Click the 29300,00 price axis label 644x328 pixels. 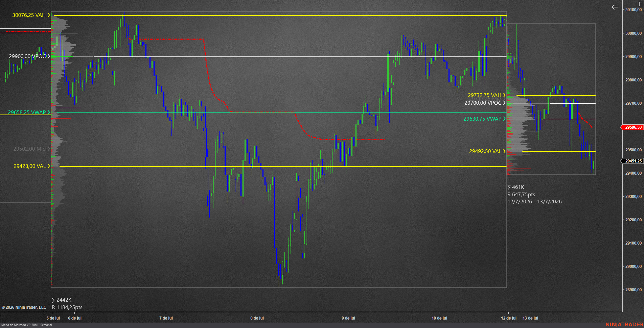634,197
